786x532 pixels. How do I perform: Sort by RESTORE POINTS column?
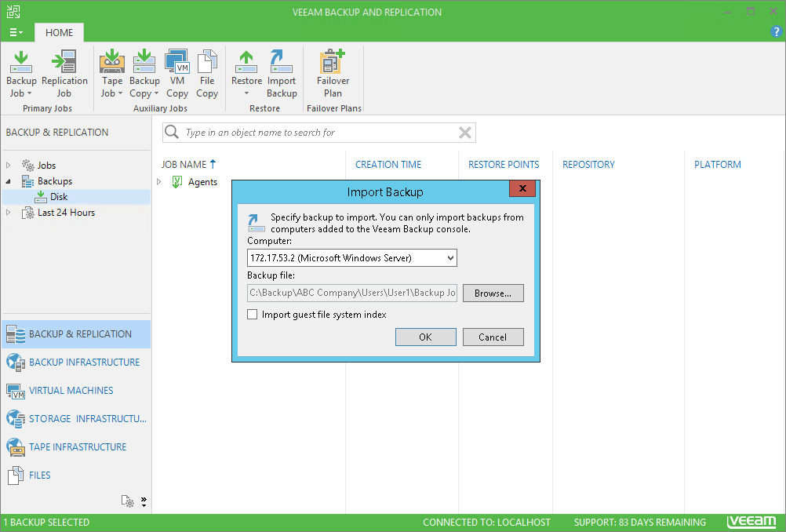coord(504,165)
